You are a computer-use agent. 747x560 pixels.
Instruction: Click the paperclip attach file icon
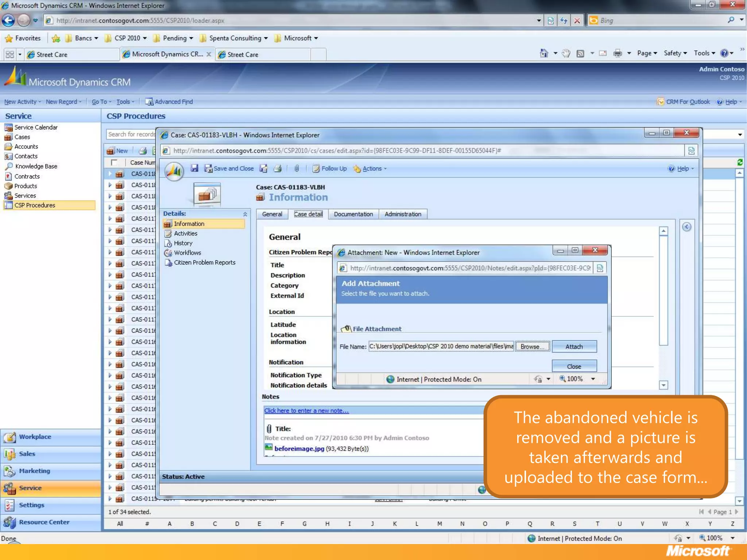coord(297,168)
